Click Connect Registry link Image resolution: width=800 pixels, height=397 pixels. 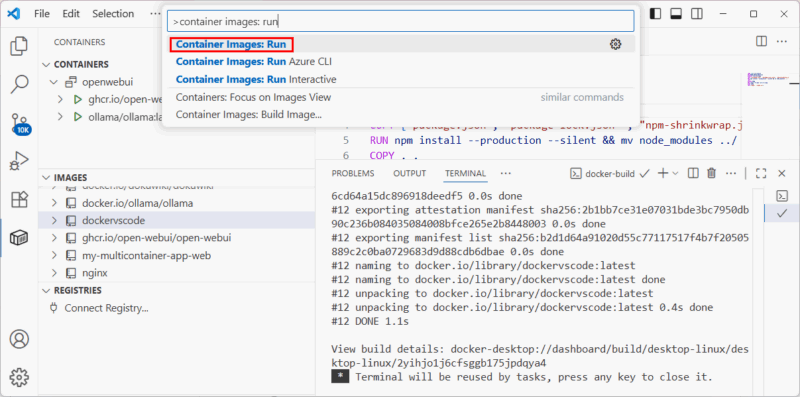[x=106, y=308]
